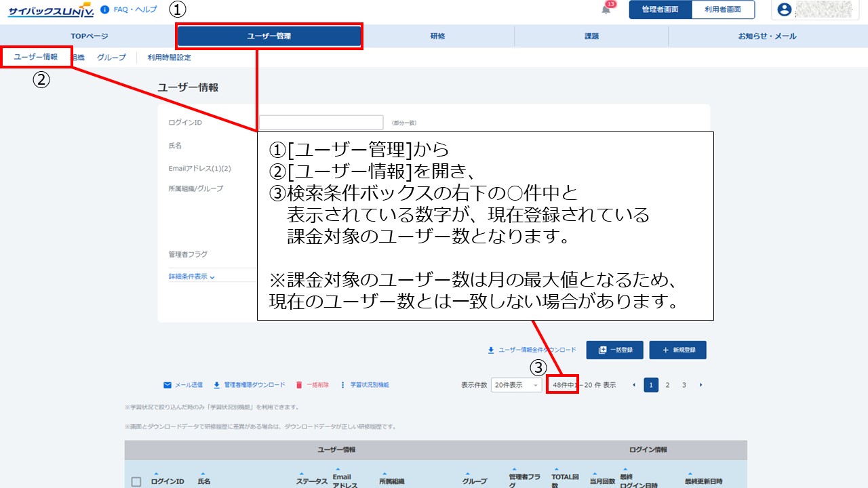This screenshot has width=868, height=488.
Task: Switch to 利用者画面 mode
Action: [723, 9]
